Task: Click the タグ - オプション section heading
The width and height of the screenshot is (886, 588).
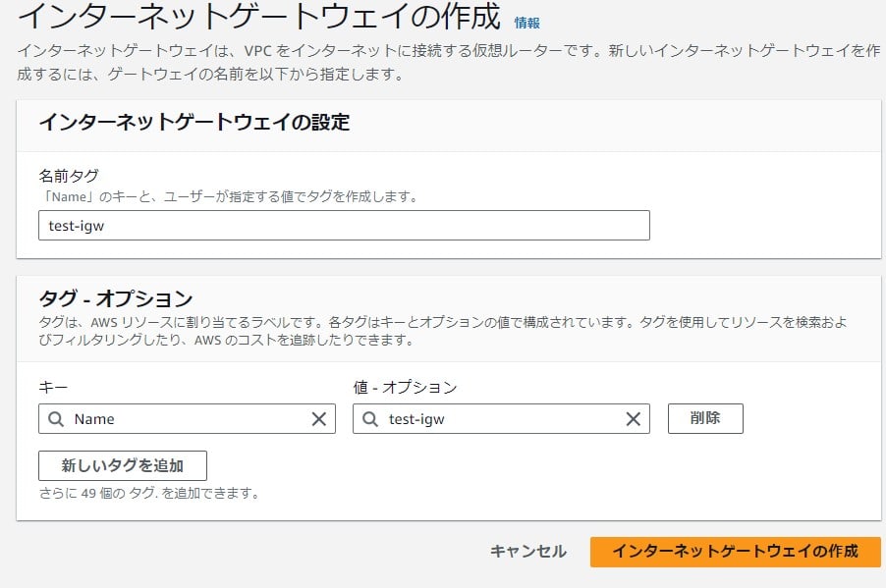Action: [116, 298]
